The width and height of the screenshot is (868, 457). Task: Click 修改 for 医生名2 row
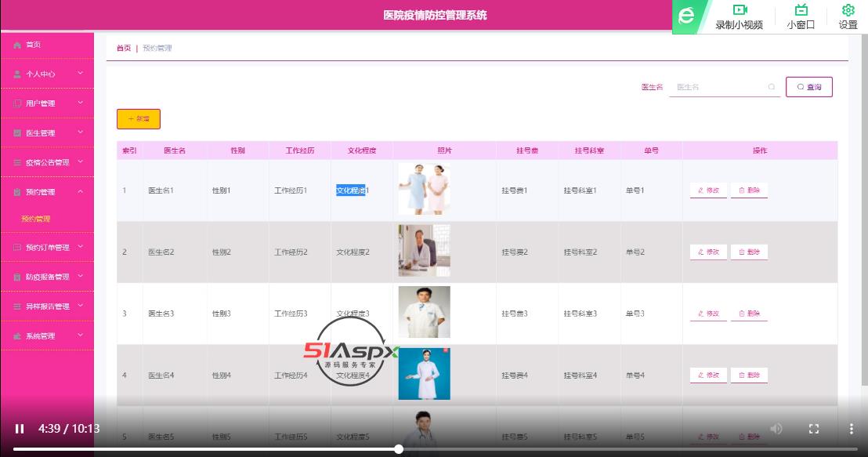point(708,252)
